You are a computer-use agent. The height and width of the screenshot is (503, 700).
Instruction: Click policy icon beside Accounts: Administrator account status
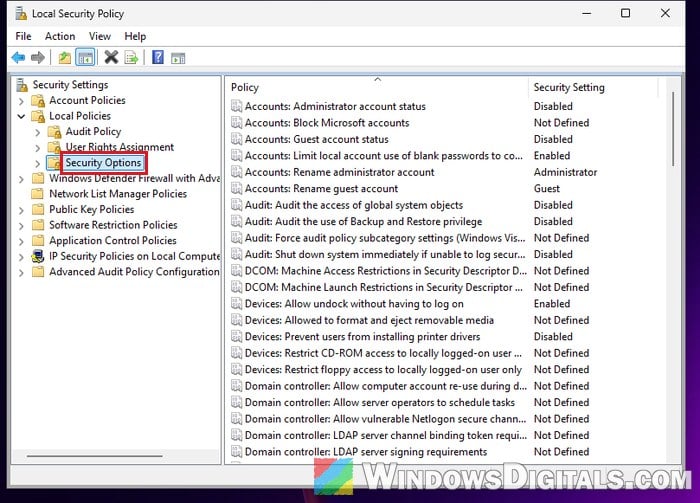click(x=236, y=106)
